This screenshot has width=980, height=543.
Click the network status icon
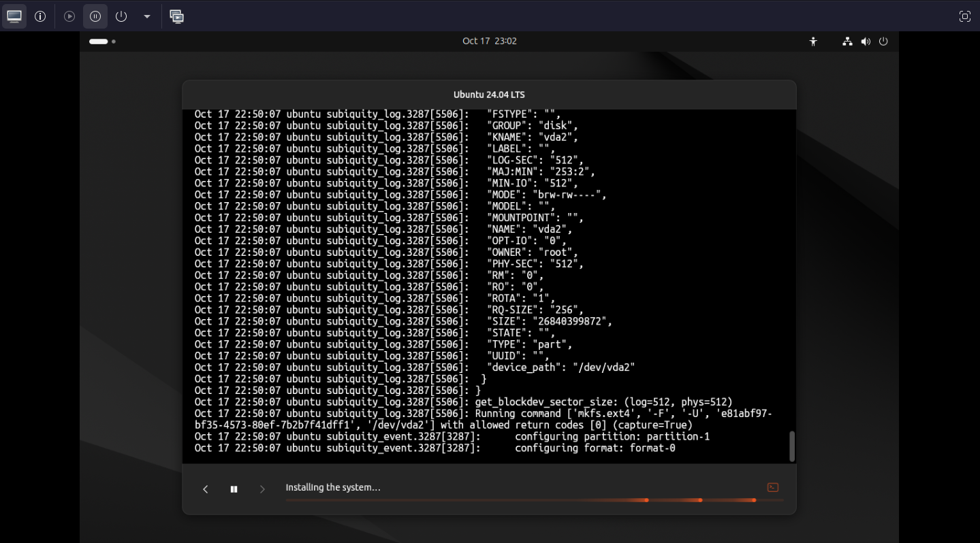click(x=847, y=42)
